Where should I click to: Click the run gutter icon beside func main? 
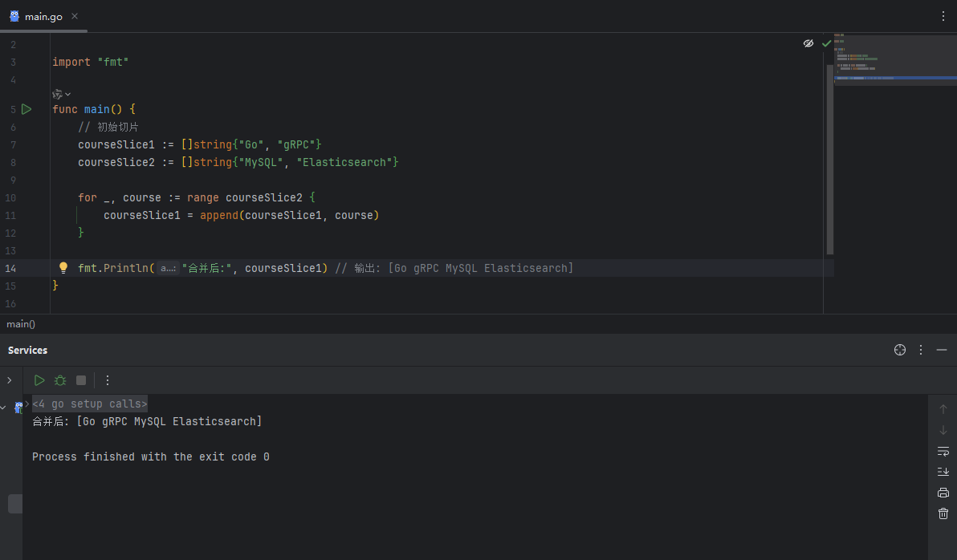(26, 109)
